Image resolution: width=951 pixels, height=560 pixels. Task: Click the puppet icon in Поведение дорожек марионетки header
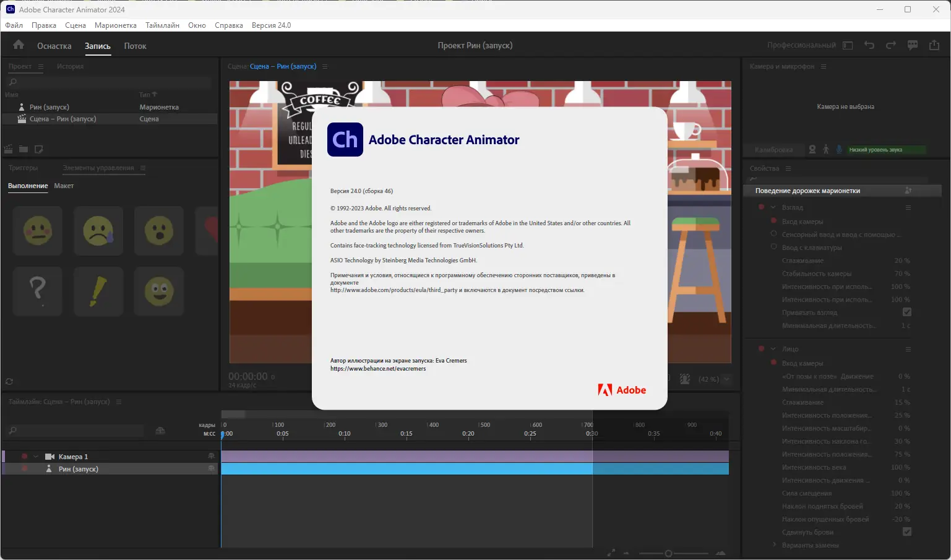(x=908, y=191)
